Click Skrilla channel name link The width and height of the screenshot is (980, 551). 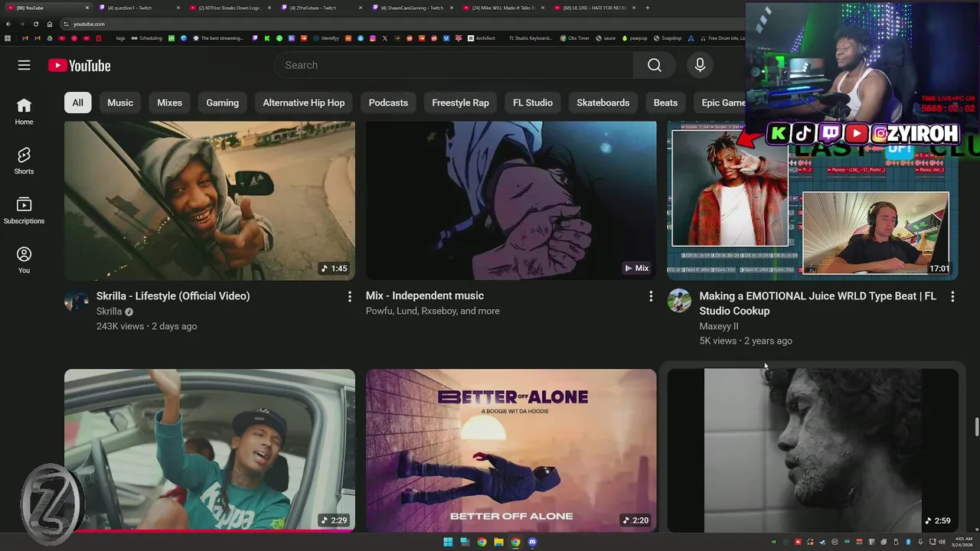tap(109, 311)
